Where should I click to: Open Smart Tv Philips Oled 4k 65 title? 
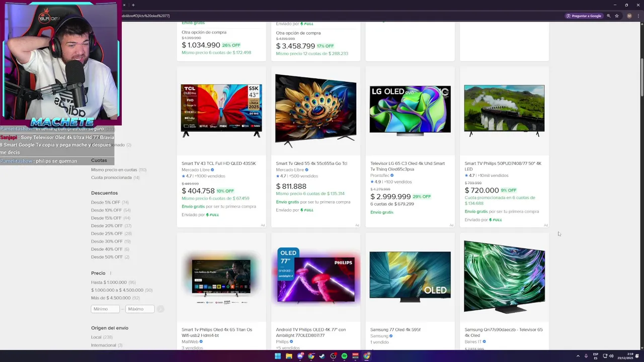pos(217,332)
